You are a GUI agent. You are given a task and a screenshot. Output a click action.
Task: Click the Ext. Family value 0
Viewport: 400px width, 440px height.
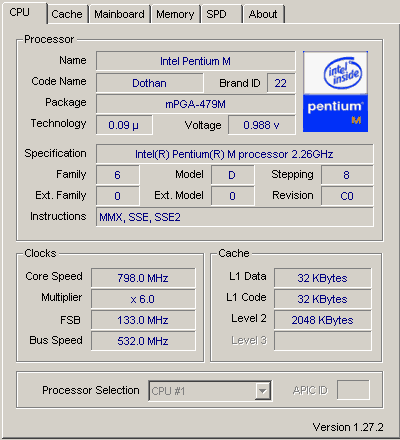118,196
